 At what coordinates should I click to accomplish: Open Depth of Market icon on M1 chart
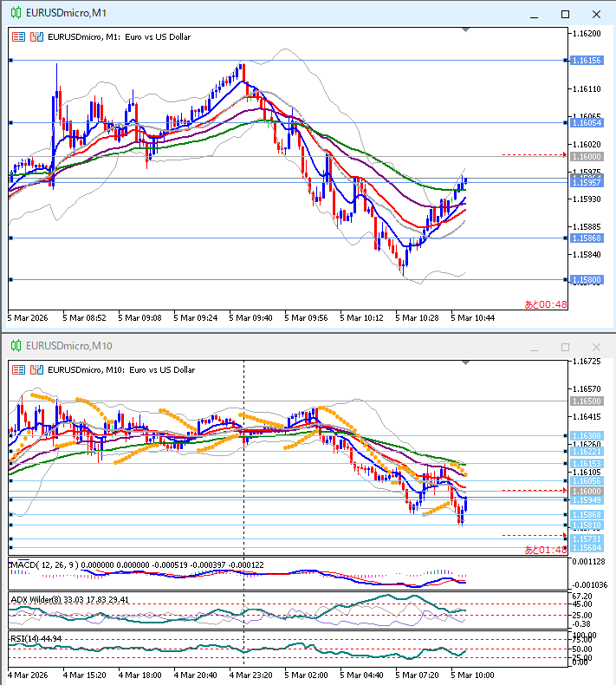[x=36, y=37]
